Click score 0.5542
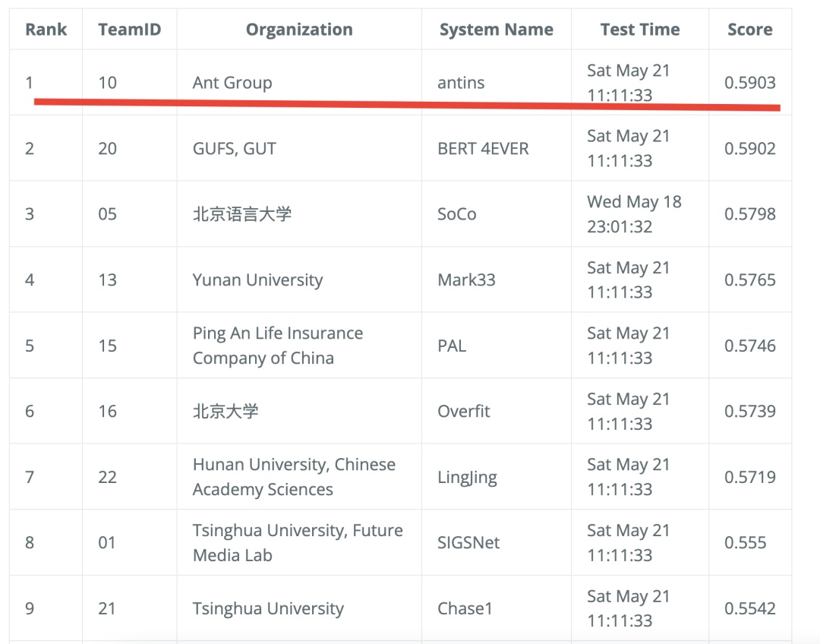The height and width of the screenshot is (644, 820). tap(750, 608)
